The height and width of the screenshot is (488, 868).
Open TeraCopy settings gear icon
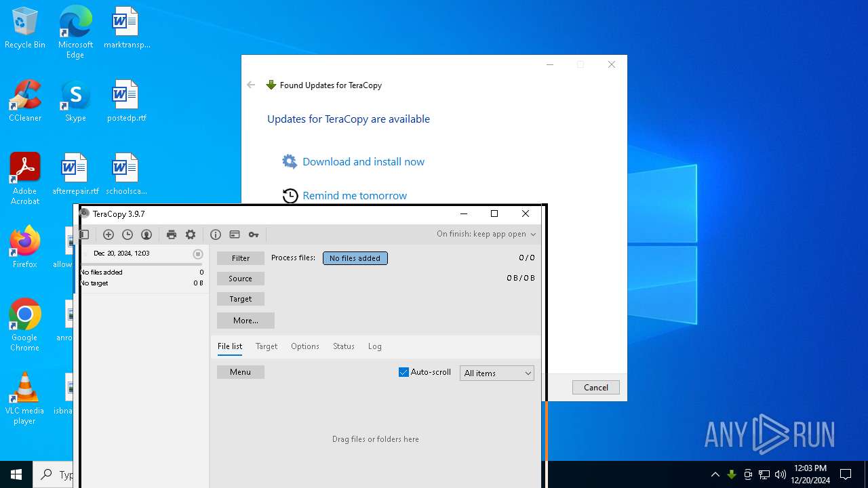click(191, 235)
